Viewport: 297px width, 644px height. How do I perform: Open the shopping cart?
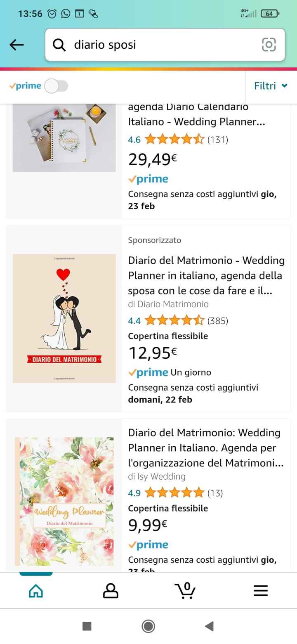tap(185, 590)
